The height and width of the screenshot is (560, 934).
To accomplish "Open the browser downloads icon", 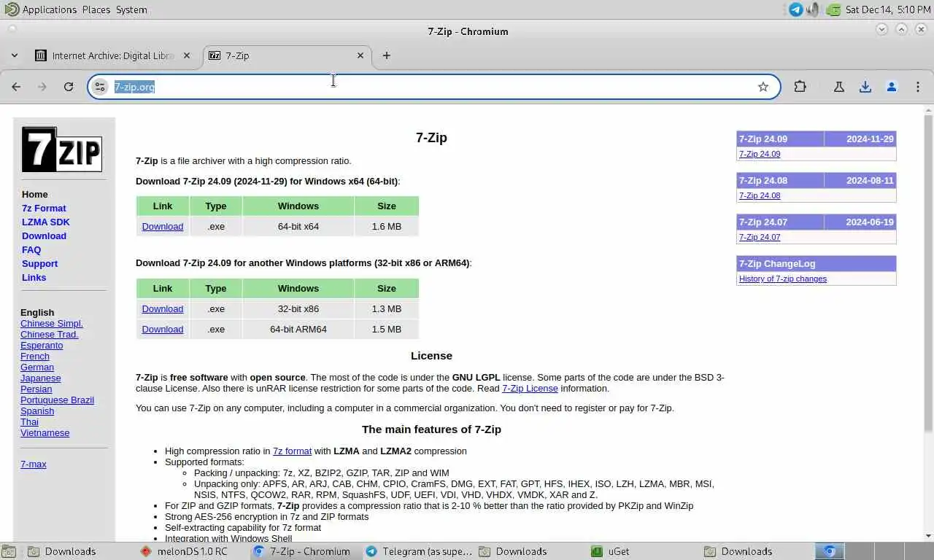I will (x=865, y=87).
